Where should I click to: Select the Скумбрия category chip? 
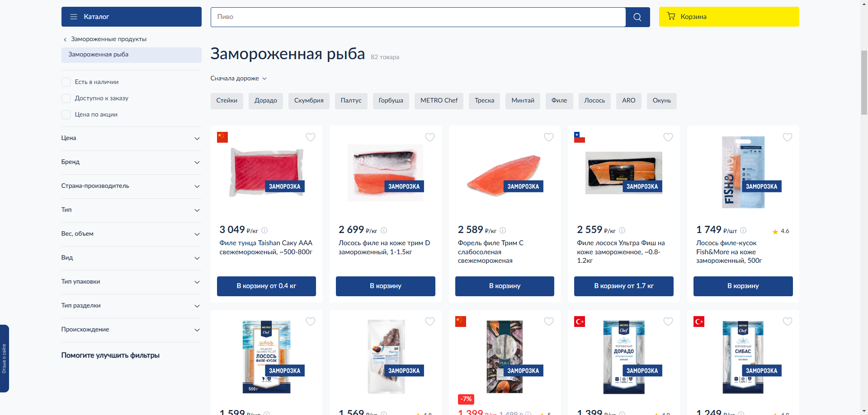309,101
